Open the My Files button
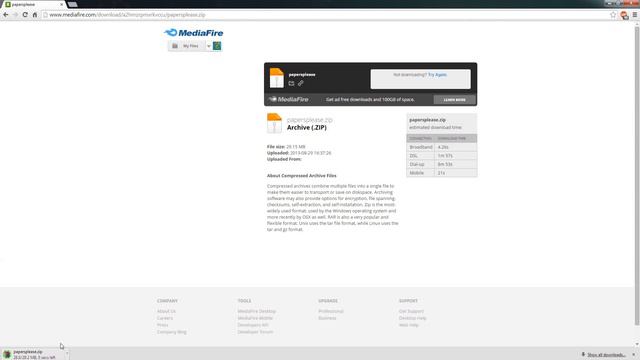640x360 pixels. (x=187, y=46)
